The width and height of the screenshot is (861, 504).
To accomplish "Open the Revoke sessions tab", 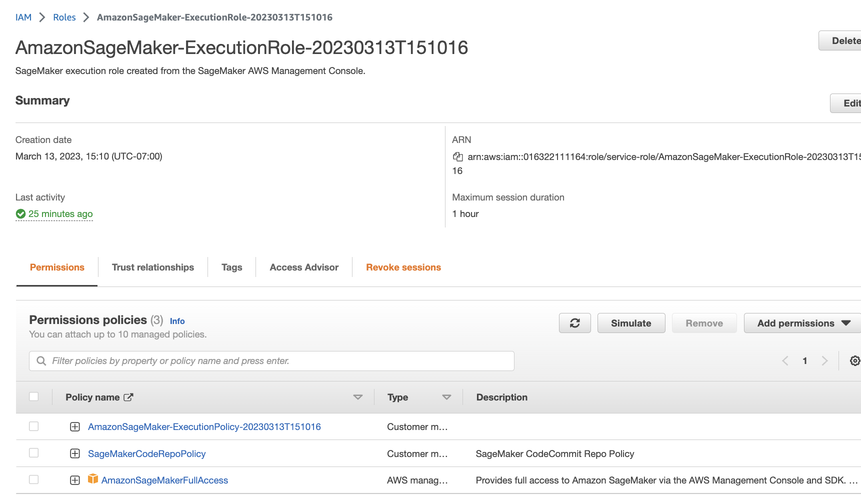I will pyautogui.click(x=403, y=267).
